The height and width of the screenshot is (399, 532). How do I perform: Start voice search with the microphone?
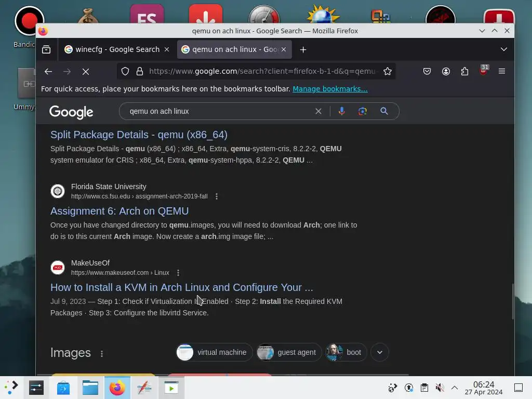342,111
